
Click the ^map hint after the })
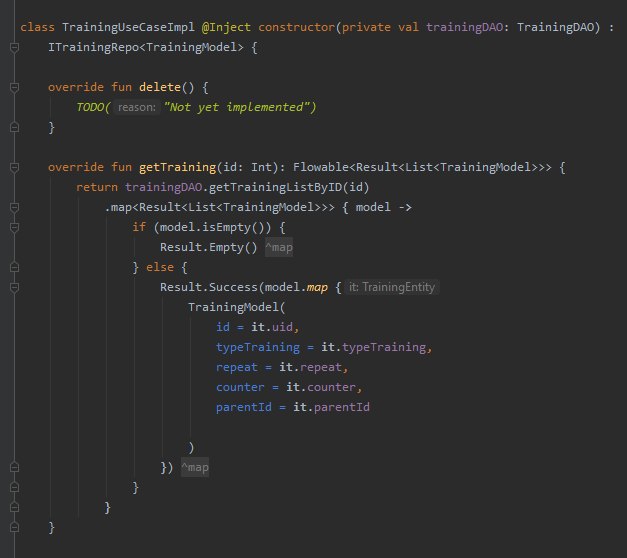(195, 467)
